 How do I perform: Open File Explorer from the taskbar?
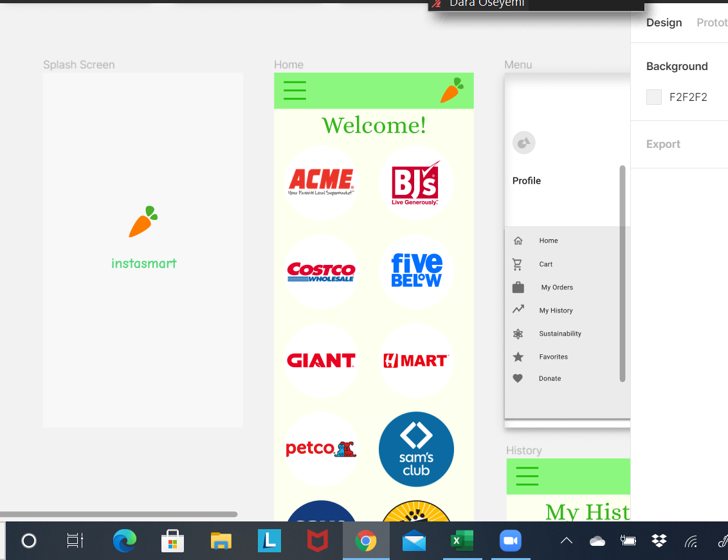click(221, 541)
